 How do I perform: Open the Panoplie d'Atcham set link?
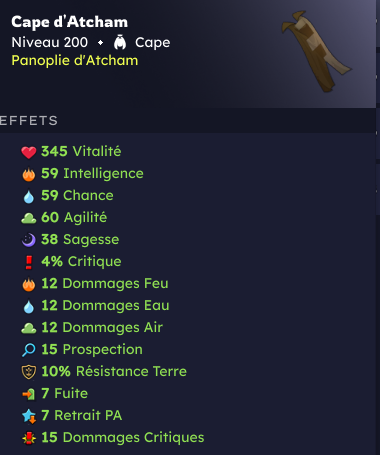[75, 60]
